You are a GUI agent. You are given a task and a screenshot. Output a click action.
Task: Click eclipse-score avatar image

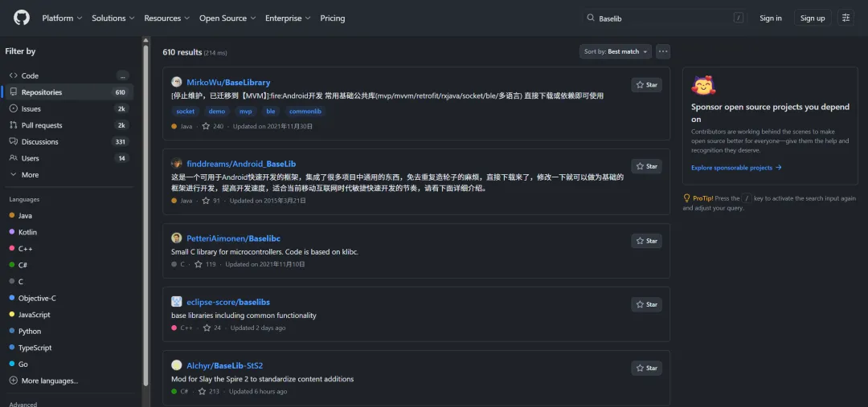(x=177, y=301)
